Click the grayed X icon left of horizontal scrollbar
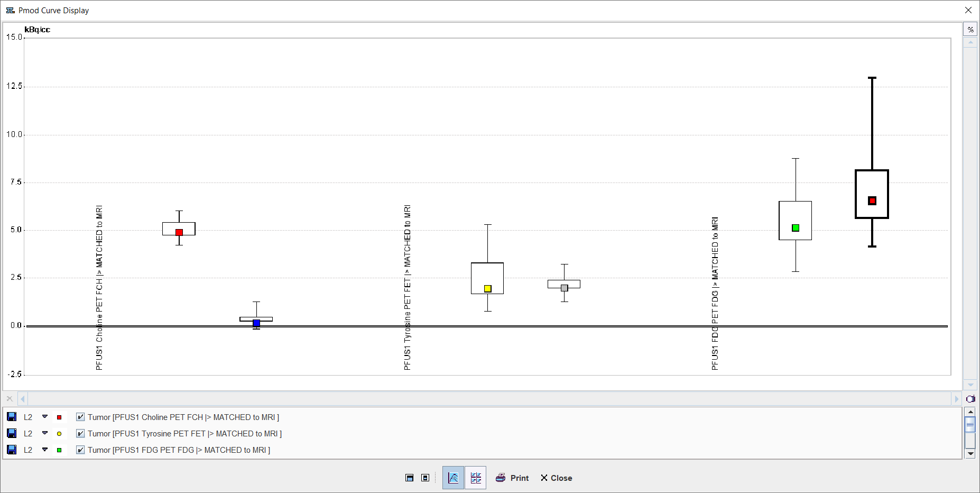The height and width of the screenshot is (493, 980). (10, 399)
